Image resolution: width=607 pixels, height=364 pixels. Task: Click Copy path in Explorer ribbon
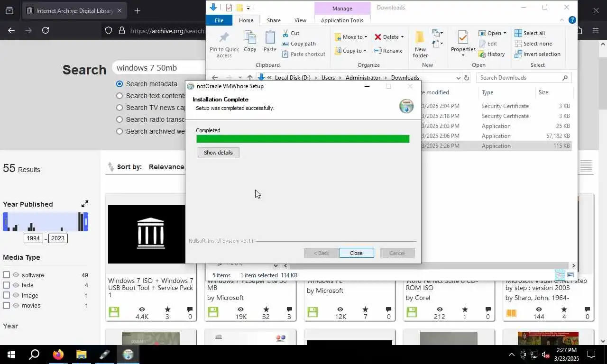[299, 44]
